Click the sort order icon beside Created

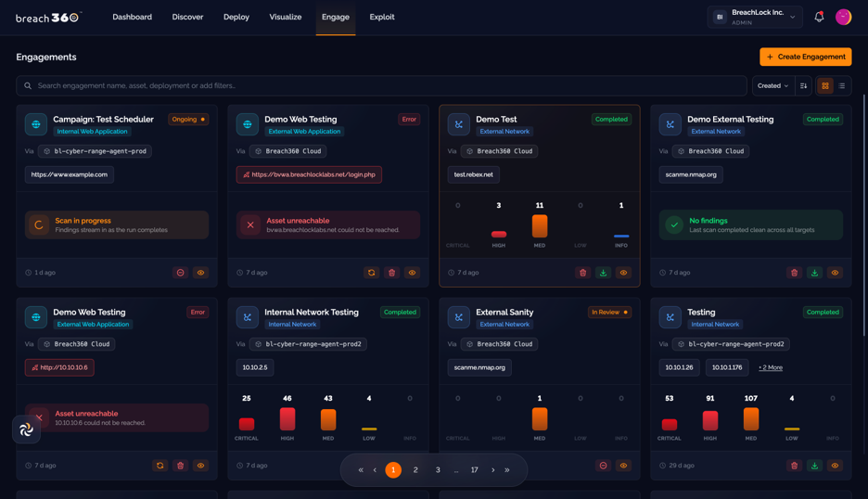[803, 86]
